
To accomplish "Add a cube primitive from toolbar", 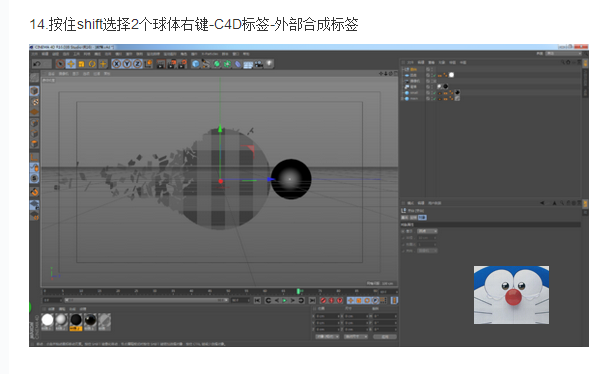I will (x=196, y=64).
